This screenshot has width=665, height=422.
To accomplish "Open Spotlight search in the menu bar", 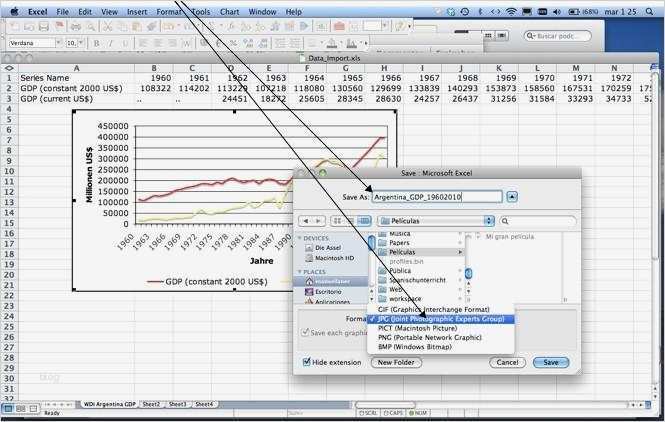I will pyautogui.click(x=649, y=12).
